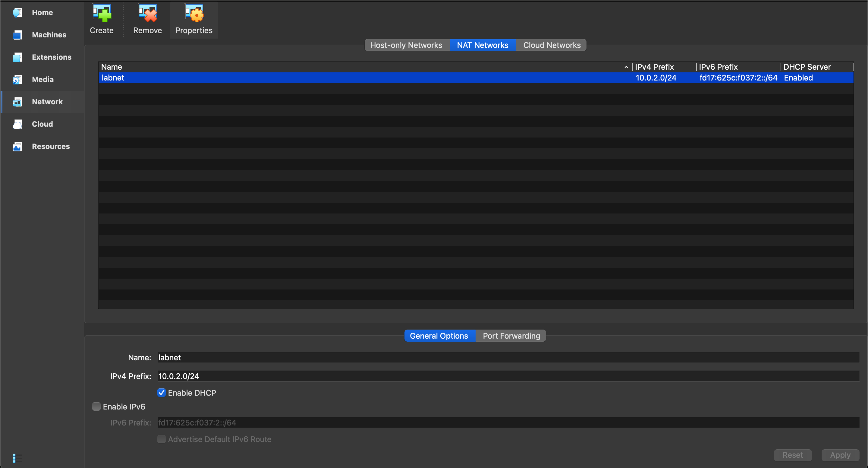868x468 pixels.
Task: Enable the IPv6 checkbox
Action: point(96,406)
